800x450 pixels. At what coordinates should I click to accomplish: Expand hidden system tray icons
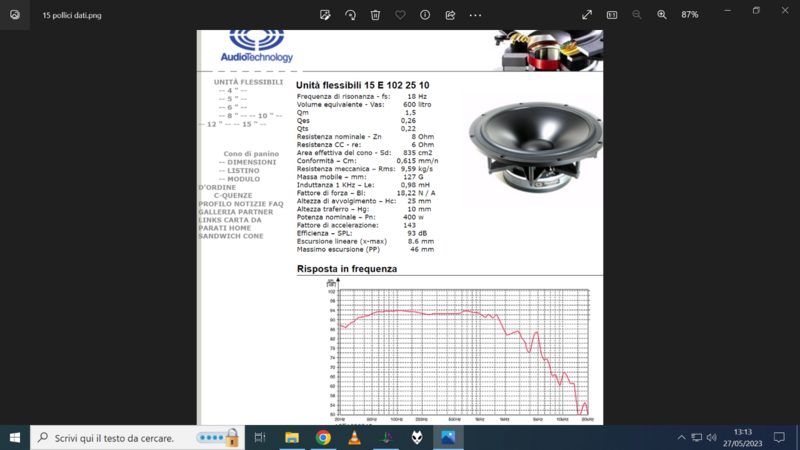tap(681, 438)
